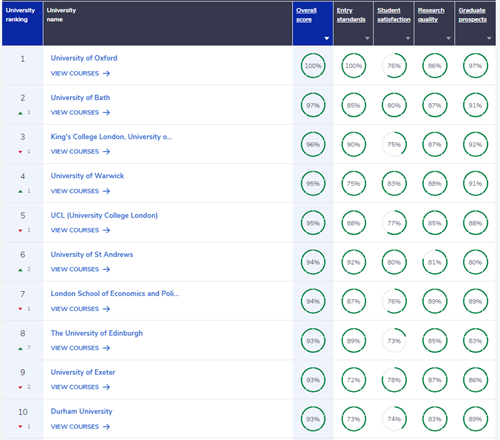Open UCL (University College London) link
The height and width of the screenshot is (440, 500).
click(x=104, y=215)
